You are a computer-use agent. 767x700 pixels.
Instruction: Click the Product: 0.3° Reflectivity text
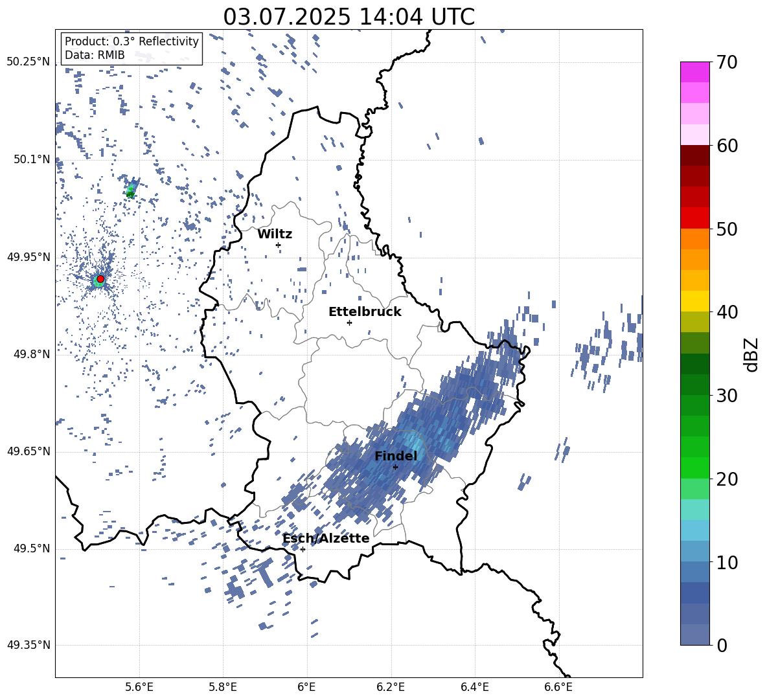132,41
